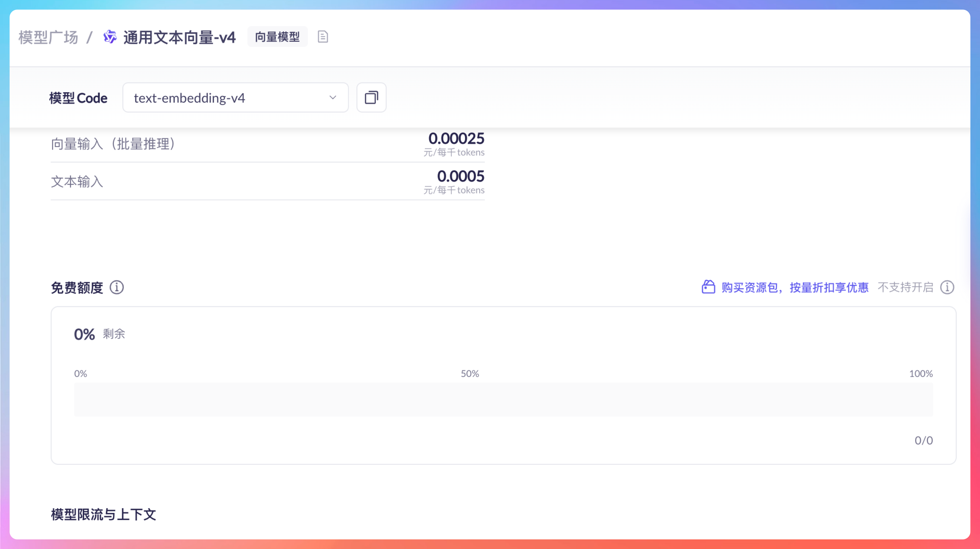Go back to 模型广场 breadcrumb
Image resolution: width=980 pixels, height=549 pixels.
48,37
